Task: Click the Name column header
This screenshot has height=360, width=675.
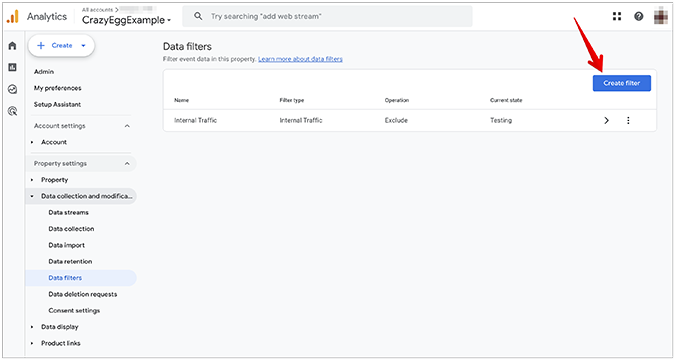Action: tap(181, 100)
